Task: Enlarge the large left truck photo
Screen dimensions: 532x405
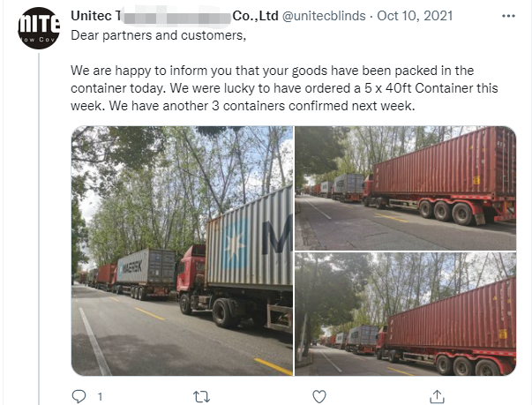Action: tap(182, 251)
